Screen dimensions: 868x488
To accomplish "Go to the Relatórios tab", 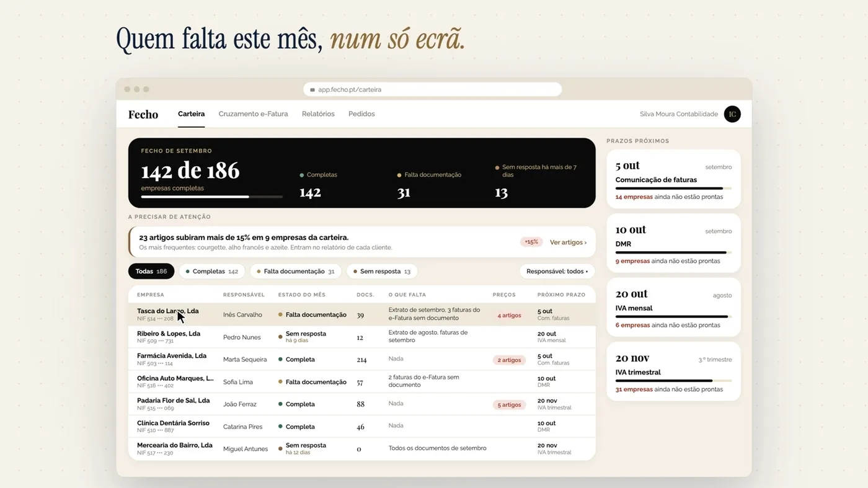I will coord(318,114).
